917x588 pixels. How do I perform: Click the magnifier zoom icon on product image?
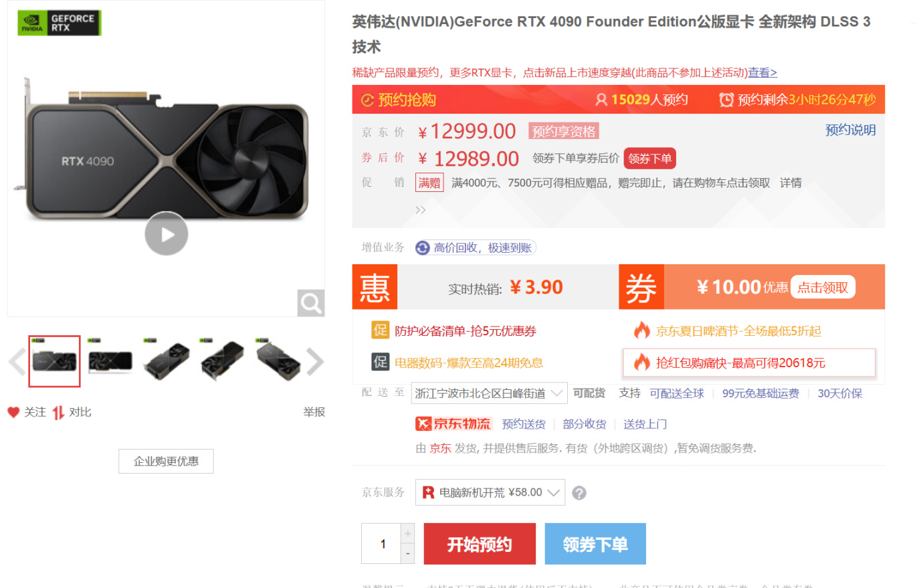pos(311,303)
